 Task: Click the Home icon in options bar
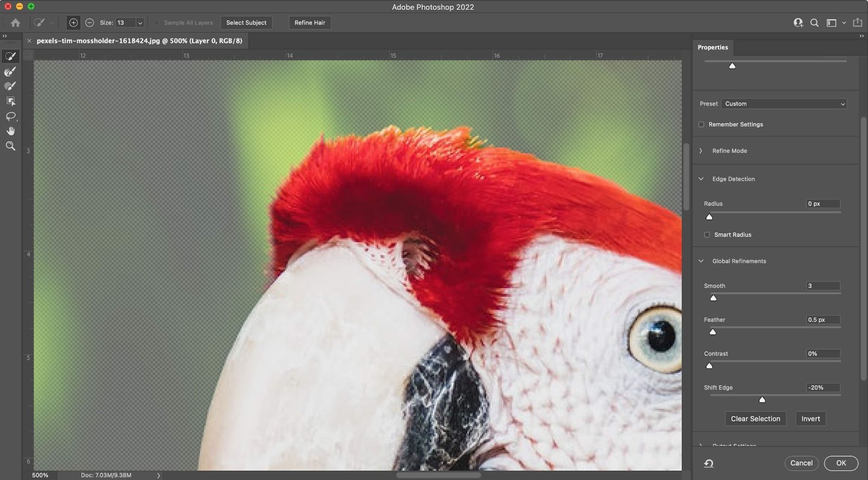point(16,23)
